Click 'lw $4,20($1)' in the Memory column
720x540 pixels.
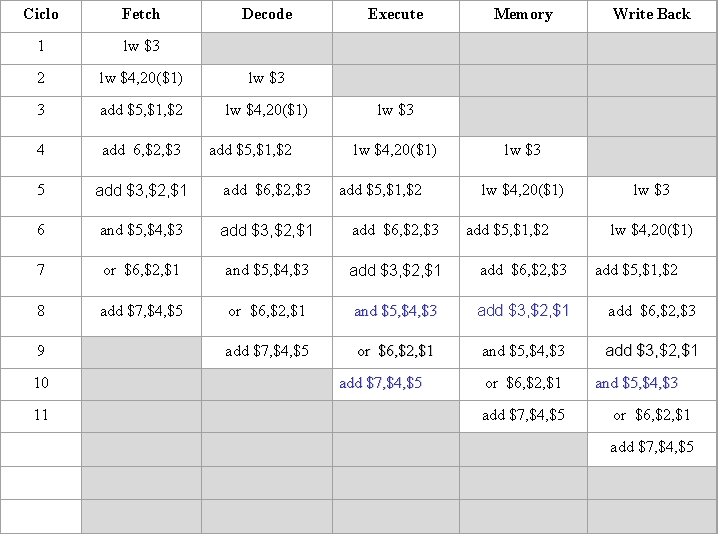pyautogui.click(x=522, y=190)
